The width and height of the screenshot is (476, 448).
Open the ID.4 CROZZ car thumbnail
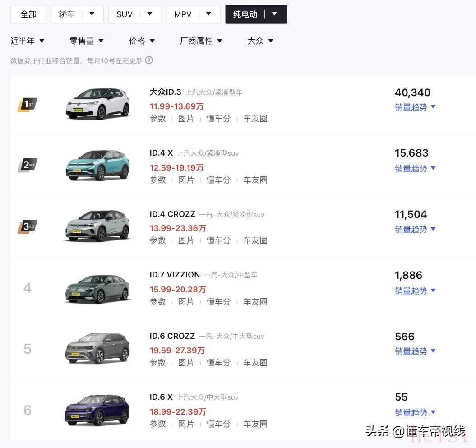(x=98, y=226)
